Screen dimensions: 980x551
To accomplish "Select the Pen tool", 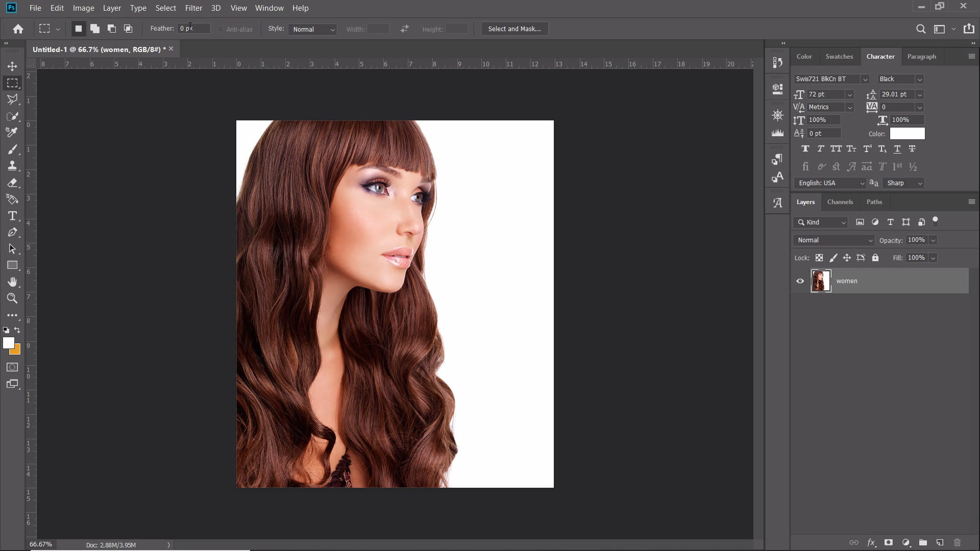I will (x=12, y=232).
